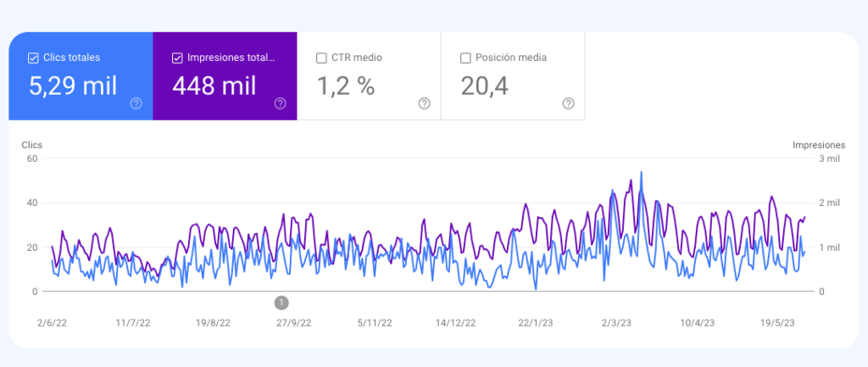Open help icon on Clics totales card

pyautogui.click(x=136, y=103)
